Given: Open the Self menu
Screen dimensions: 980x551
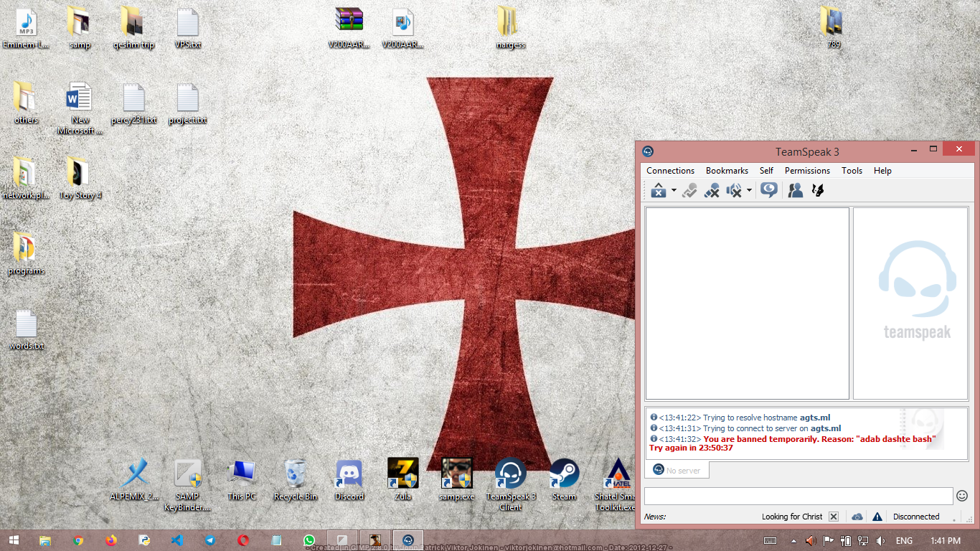Looking at the screenshot, I should coord(766,171).
